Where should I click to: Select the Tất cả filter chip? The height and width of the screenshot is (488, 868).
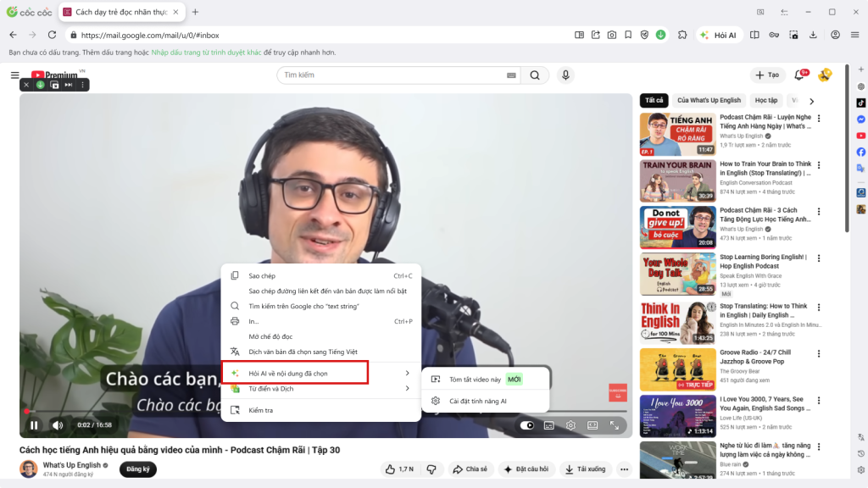tap(654, 100)
